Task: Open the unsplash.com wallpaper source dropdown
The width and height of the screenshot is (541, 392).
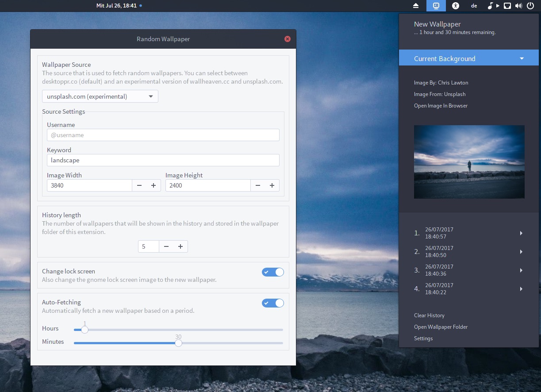Action: 100,96
